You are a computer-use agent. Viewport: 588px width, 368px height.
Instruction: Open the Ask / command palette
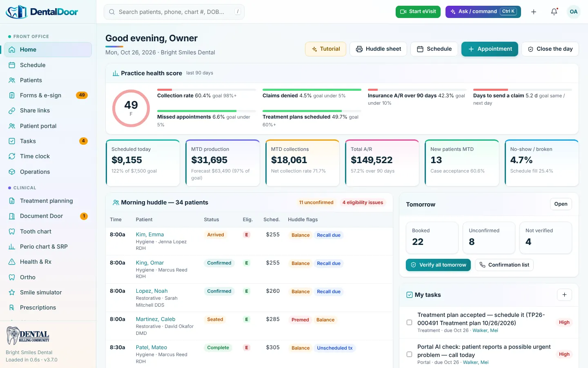coord(483,11)
